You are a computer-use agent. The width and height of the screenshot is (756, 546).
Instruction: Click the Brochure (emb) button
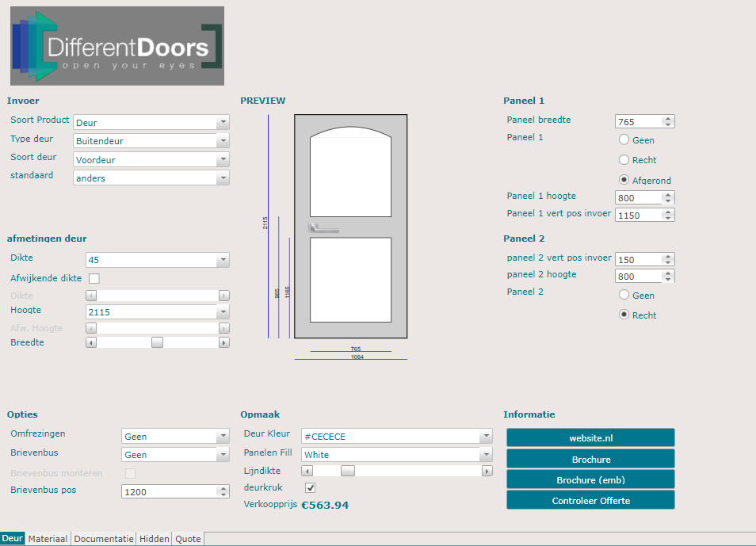(x=590, y=480)
